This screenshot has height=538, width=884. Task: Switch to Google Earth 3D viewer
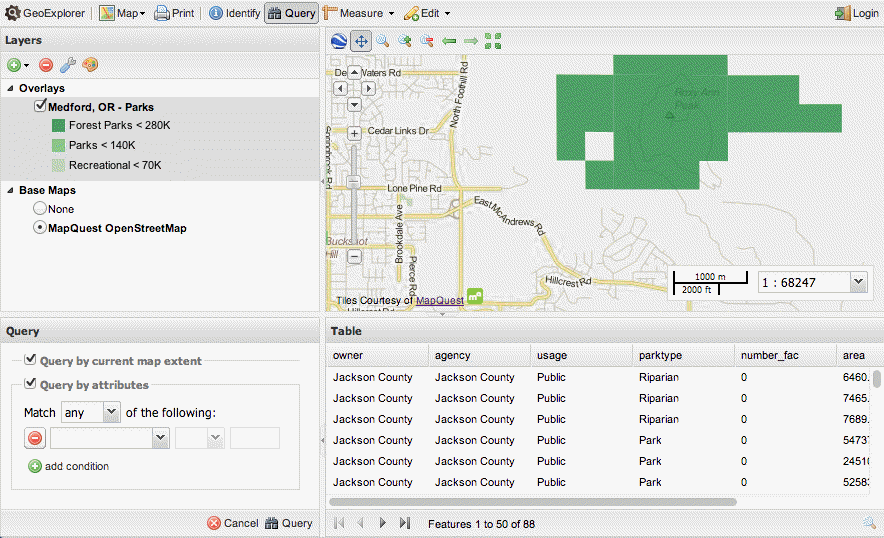coord(339,41)
